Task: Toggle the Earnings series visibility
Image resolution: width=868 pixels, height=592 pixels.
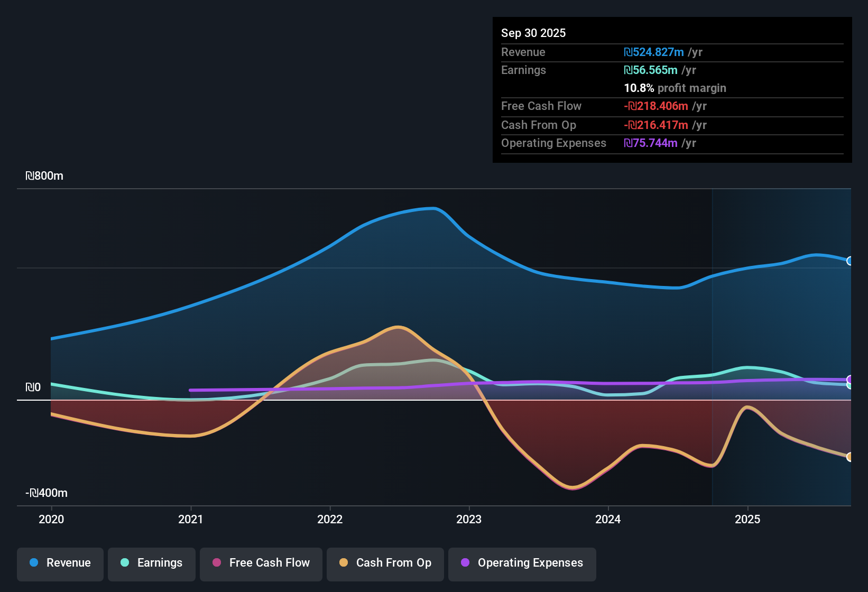Action: click(151, 563)
